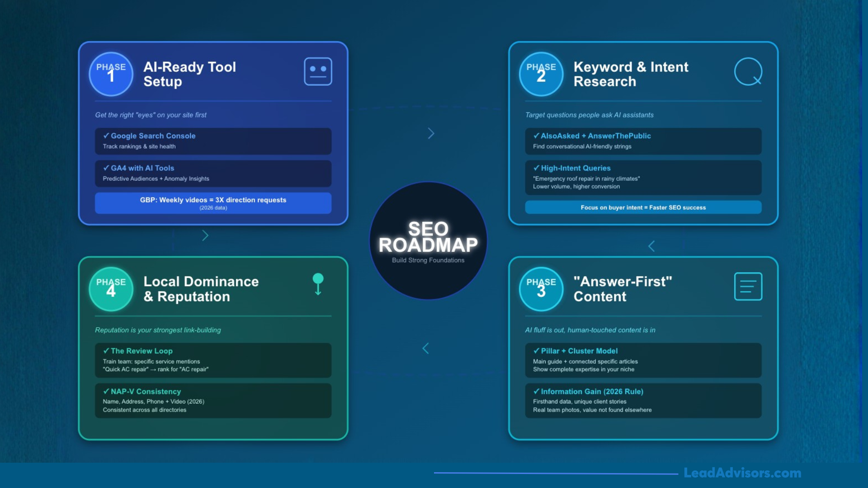Open the document icon on Answer-First Content card
868x488 pixels.
pyautogui.click(x=748, y=286)
